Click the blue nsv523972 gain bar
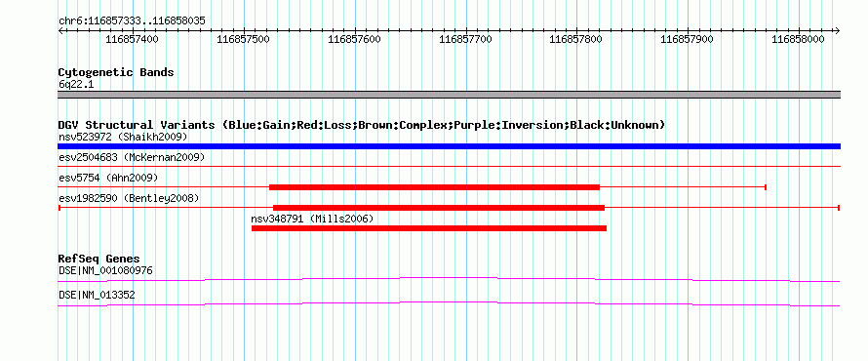This screenshot has width=868, height=361. (x=449, y=146)
